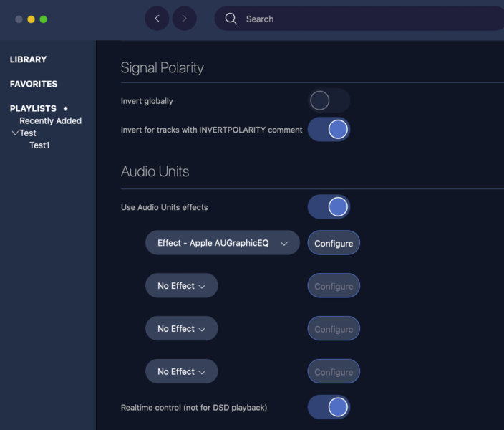
Task: Open the third effect slot dropdown
Action: point(181,329)
